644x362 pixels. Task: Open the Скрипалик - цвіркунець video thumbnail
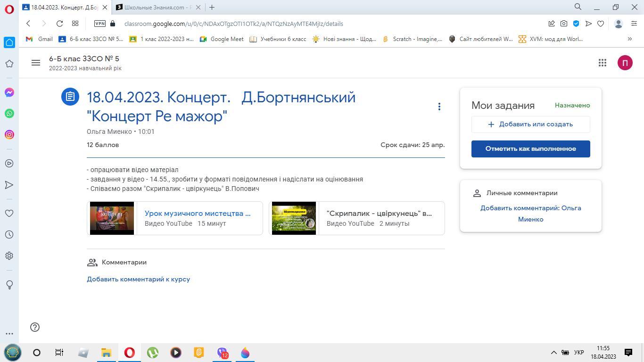point(294,218)
